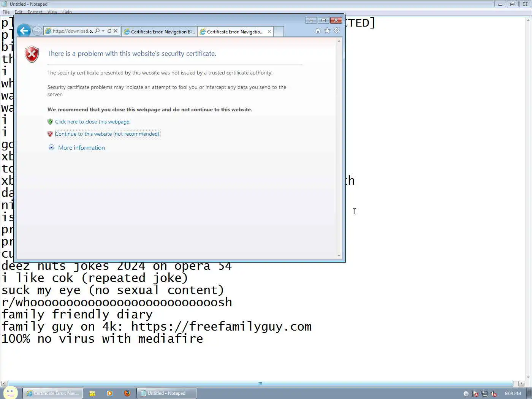Click the greyed Forward arrow button
The image size is (532, 399).
point(37,31)
